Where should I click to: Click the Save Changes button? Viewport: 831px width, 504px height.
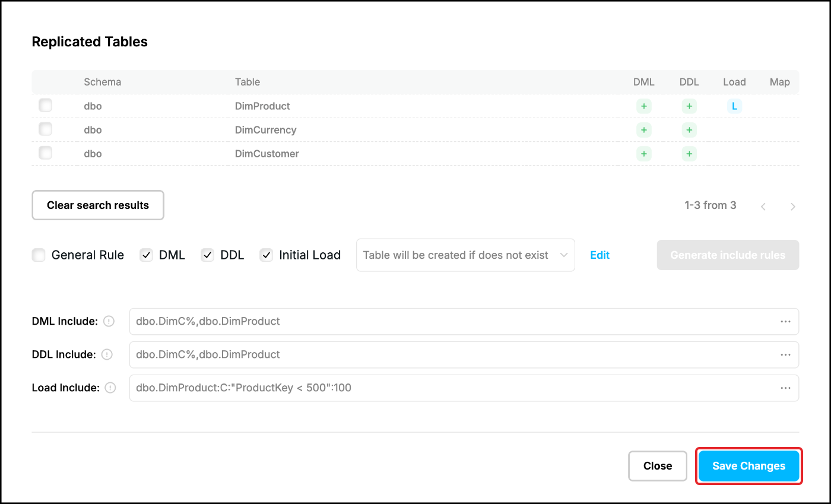[749, 466]
